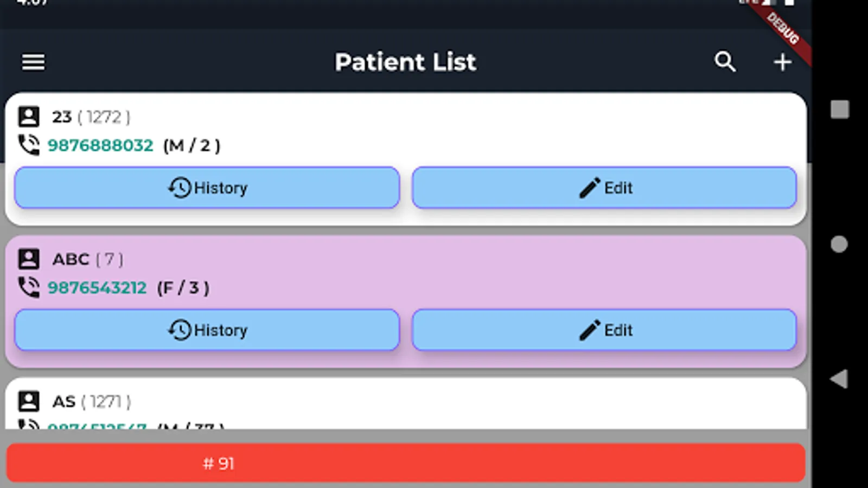Viewport: 868px width, 488px height.
Task: Click the phone icon next to 9876888032
Action: click(29, 145)
